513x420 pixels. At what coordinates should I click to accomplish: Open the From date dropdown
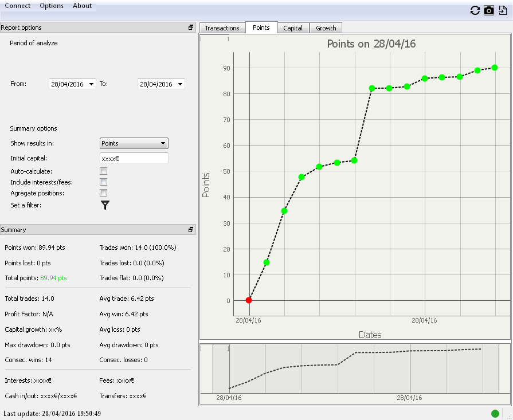pyautogui.click(x=92, y=84)
